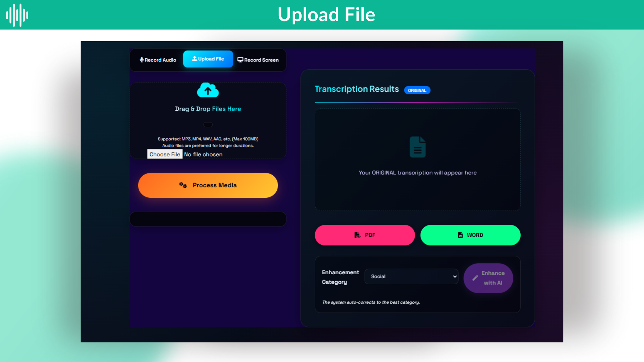Click the PDF file icon
Viewport: 644px width, 362px height.
357,235
